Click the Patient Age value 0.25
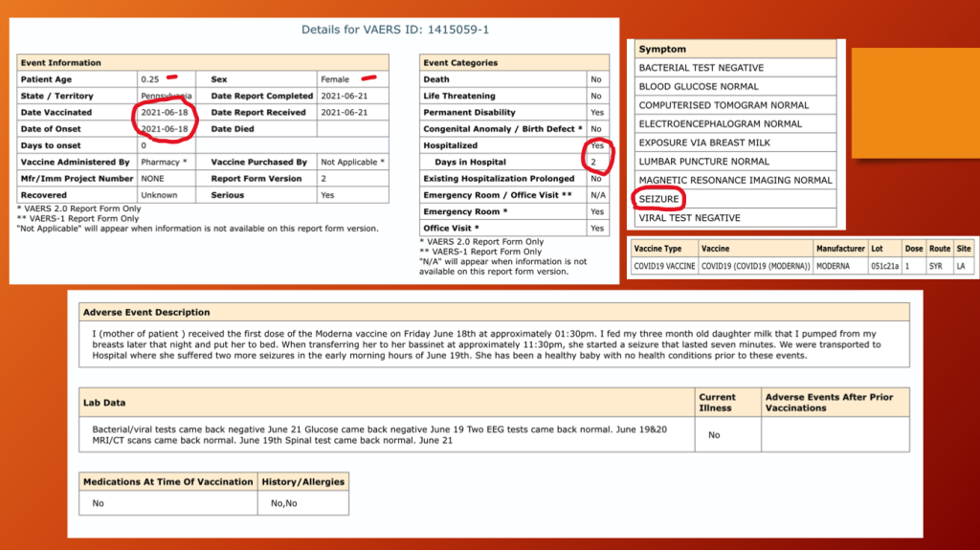 coord(148,79)
